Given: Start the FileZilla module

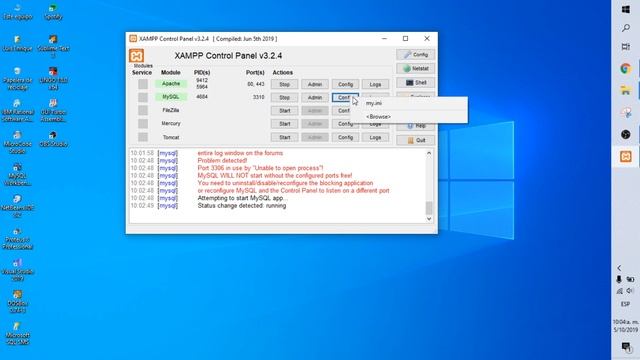Looking at the screenshot, I should click(284, 111).
